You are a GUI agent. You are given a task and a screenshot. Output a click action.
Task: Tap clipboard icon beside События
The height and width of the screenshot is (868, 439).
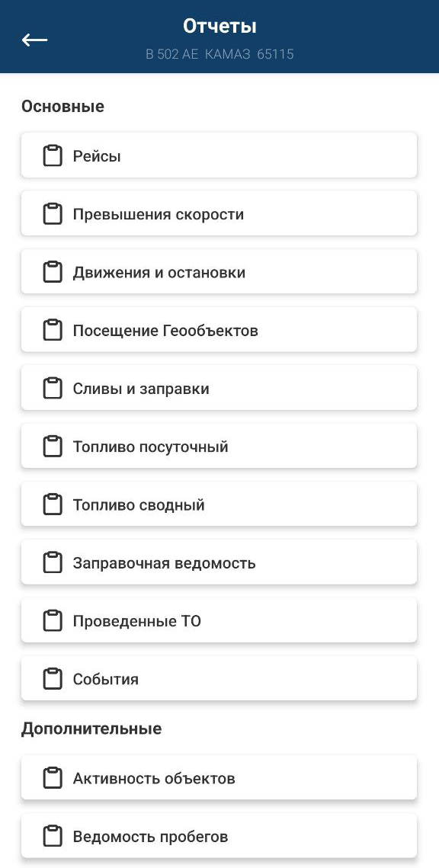[53, 679]
